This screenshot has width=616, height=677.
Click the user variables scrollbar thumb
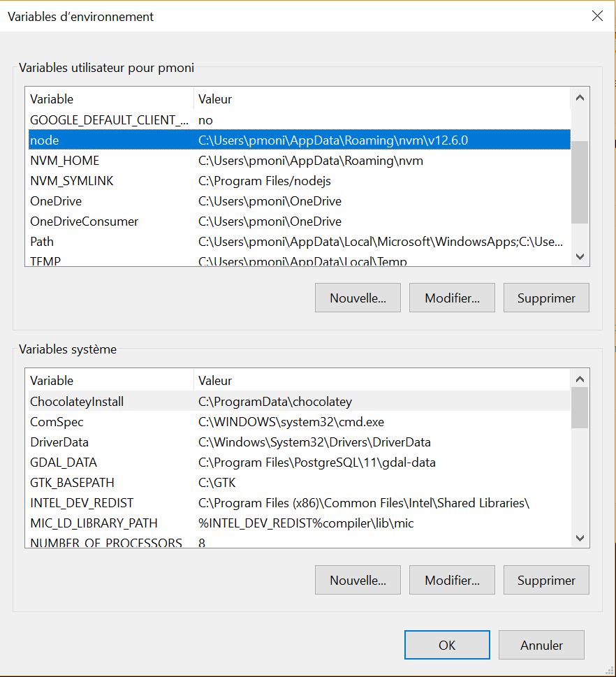click(580, 182)
